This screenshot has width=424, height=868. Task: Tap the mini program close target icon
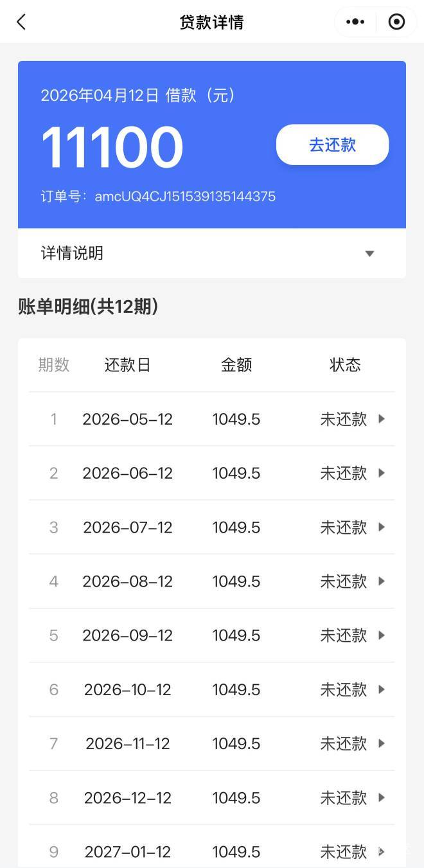click(397, 22)
